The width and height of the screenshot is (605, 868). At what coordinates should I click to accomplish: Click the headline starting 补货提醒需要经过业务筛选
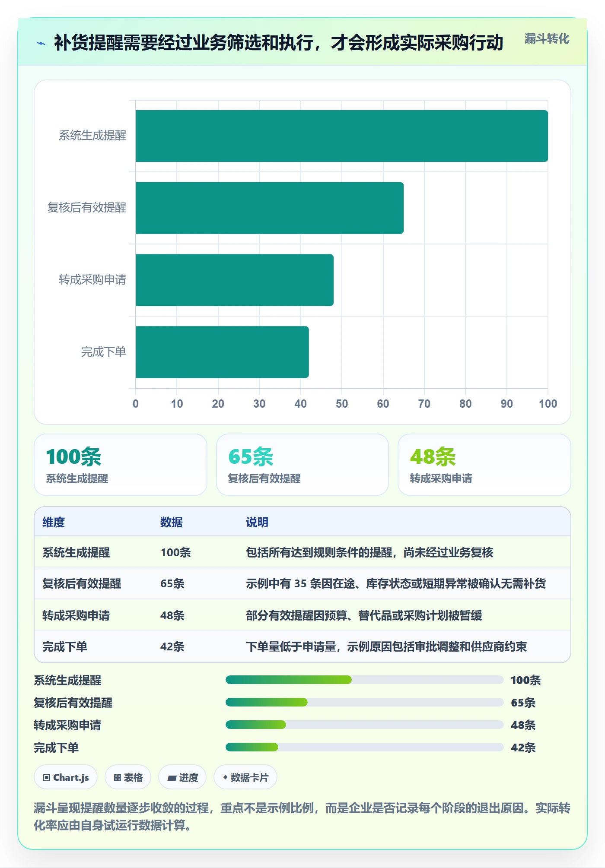(279, 43)
